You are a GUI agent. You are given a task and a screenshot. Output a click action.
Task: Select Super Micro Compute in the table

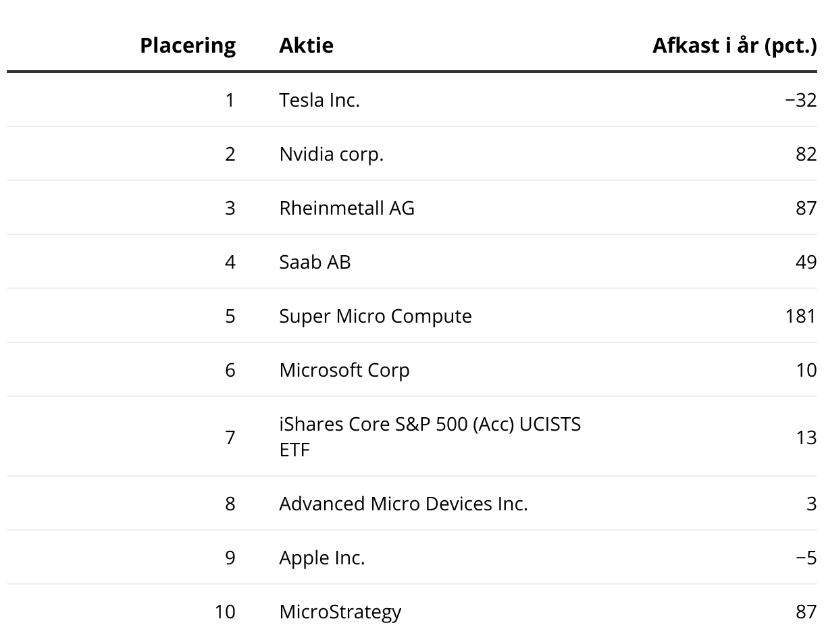tap(375, 316)
